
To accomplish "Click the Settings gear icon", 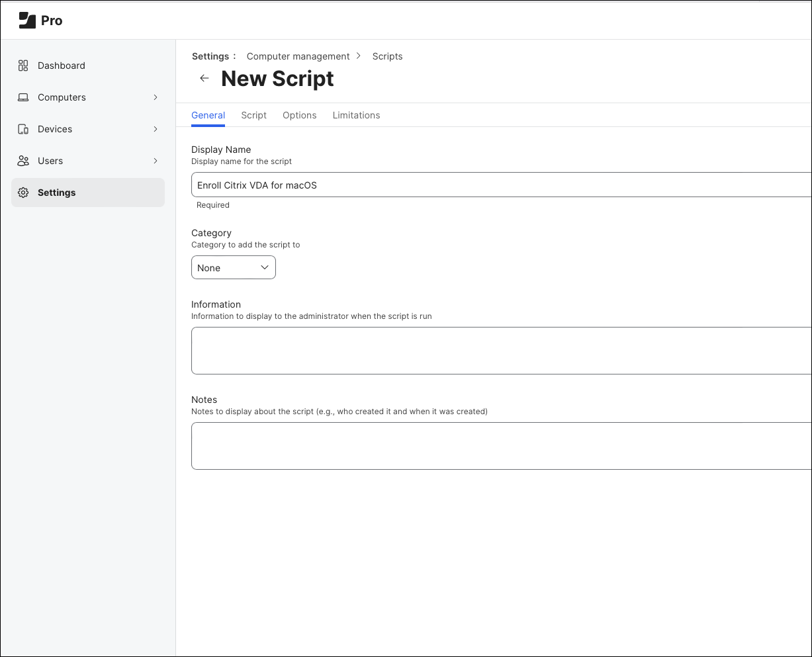I will tap(23, 193).
